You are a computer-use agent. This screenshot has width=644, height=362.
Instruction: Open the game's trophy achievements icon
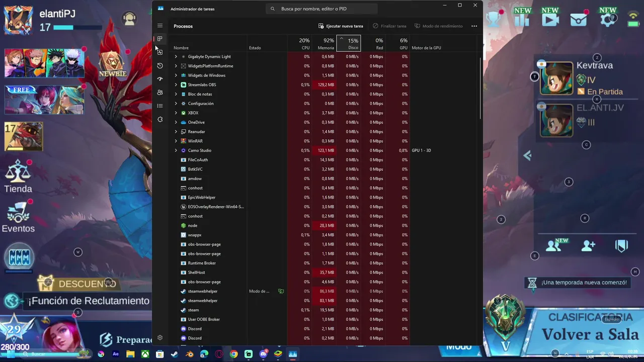tap(494, 19)
